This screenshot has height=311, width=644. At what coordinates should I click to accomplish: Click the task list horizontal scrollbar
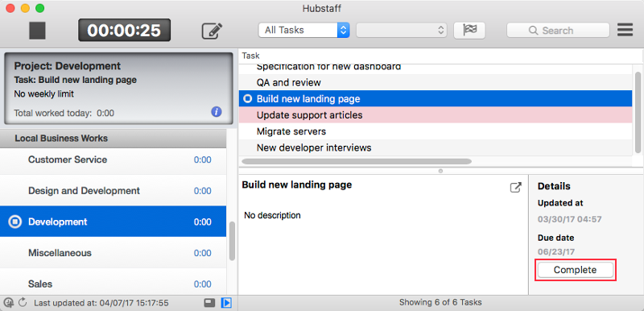point(357,161)
